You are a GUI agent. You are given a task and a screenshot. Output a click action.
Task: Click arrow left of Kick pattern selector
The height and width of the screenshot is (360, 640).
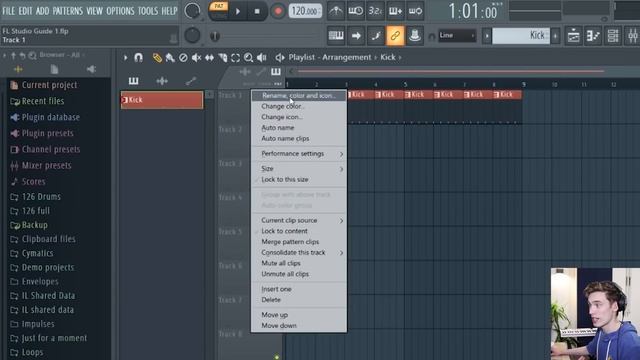tap(487, 36)
